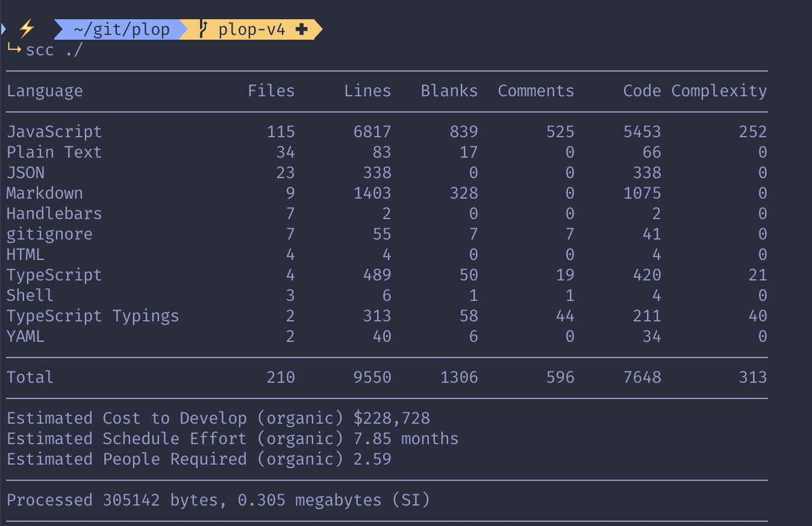
Task: Click the Code column header
Action: pos(642,90)
